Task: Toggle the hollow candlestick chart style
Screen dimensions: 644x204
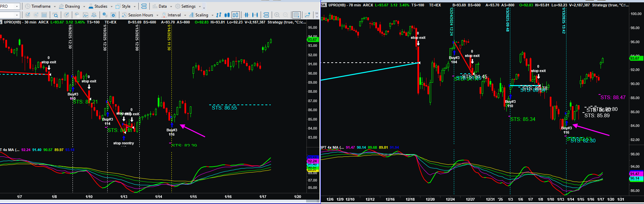Action: pos(236,15)
